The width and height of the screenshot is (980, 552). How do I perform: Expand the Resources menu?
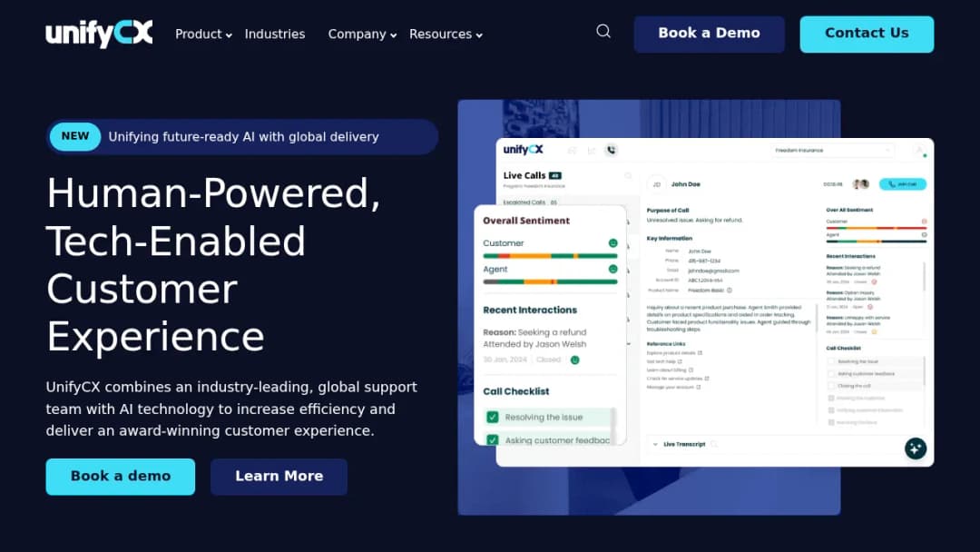tap(446, 34)
